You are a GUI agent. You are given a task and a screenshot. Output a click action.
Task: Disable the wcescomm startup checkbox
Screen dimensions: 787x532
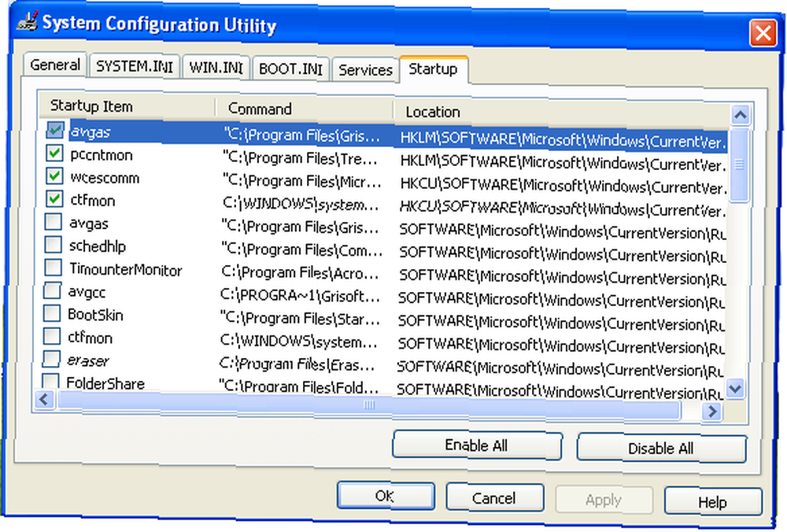click(54, 175)
